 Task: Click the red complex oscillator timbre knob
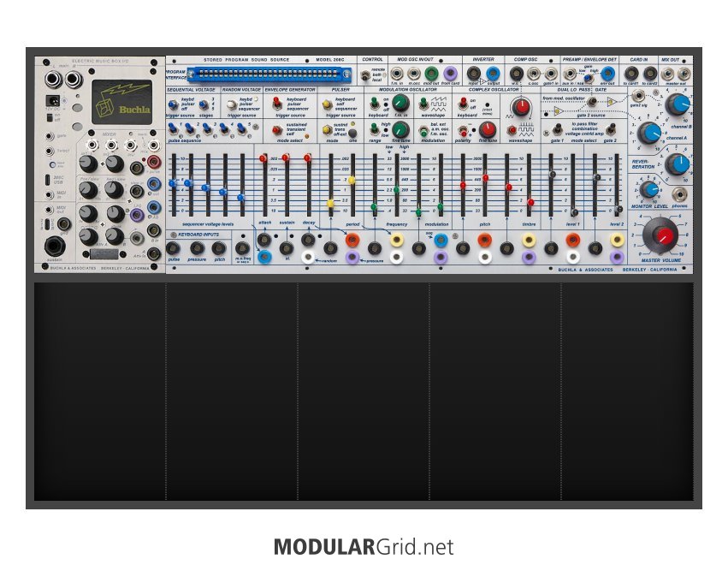coord(520,106)
